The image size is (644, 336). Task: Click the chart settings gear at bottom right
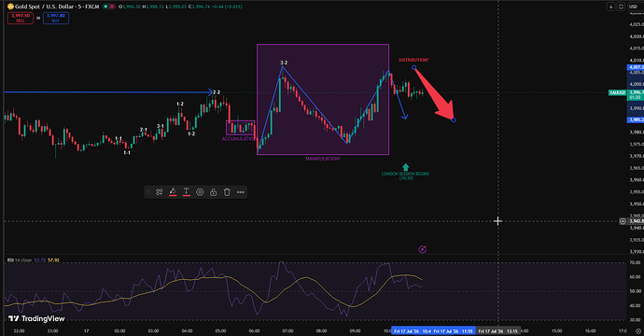click(x=638, y=331)
